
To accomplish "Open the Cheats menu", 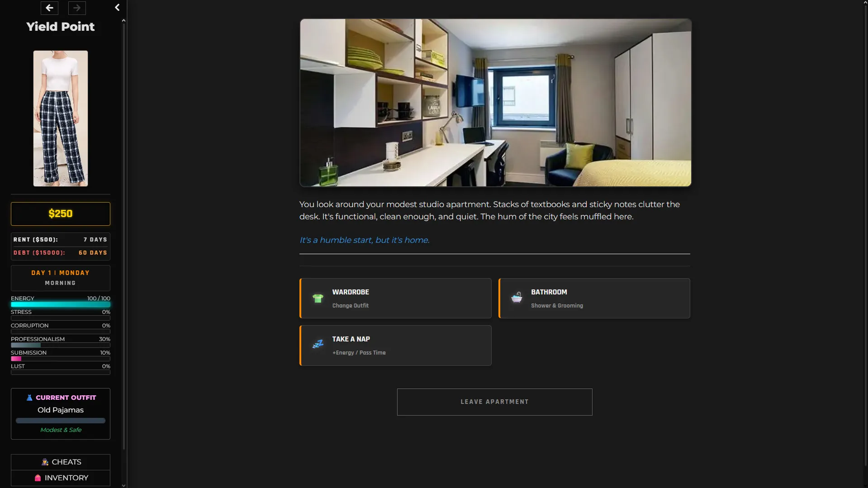I will coord(61,462).
